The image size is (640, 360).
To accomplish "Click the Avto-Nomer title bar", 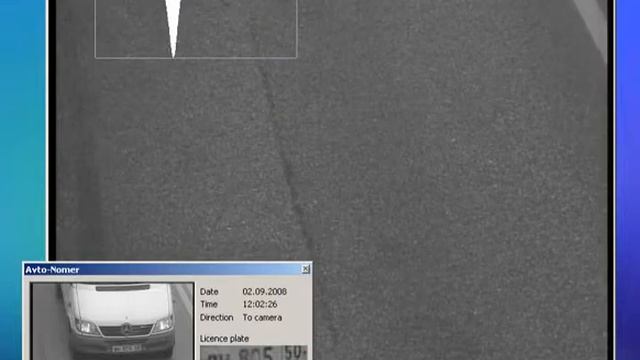I will [167, 269].
